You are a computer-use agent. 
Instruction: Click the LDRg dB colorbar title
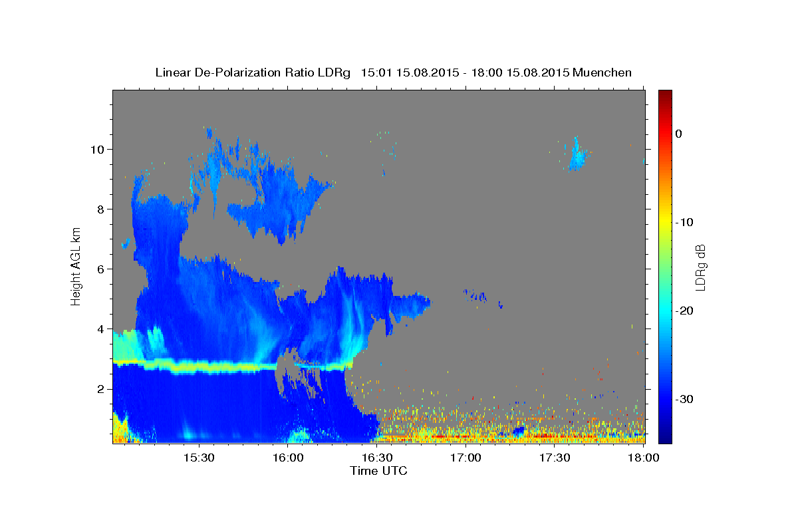tap(700, 267)
